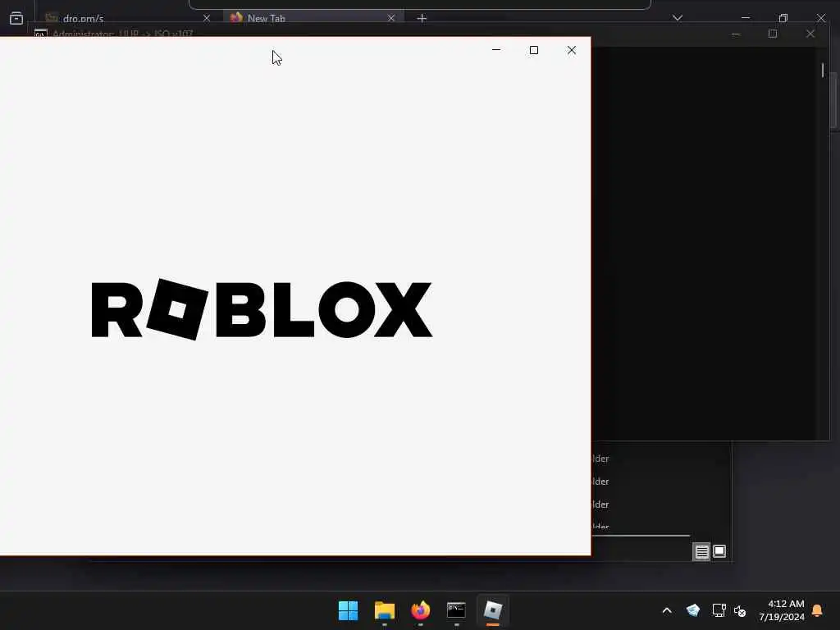Open the tray icon beside the chevron

pos(692,610)
